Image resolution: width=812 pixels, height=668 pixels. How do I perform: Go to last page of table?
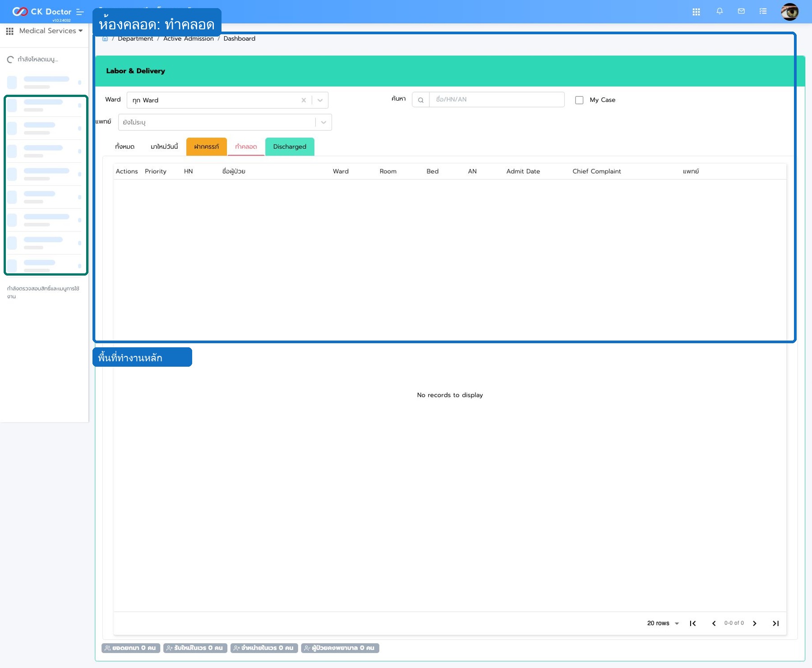776,623
